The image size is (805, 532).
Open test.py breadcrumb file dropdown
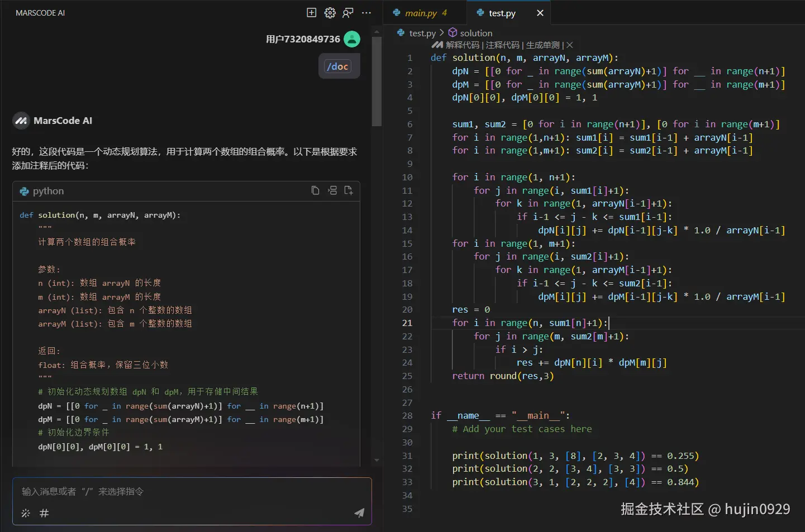(x=422, y=33)
